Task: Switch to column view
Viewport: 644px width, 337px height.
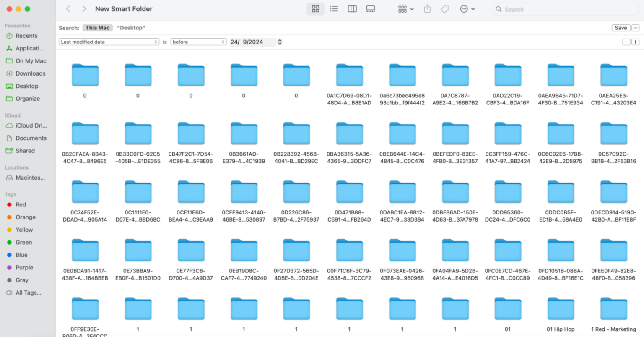Action: pos(352,8)
